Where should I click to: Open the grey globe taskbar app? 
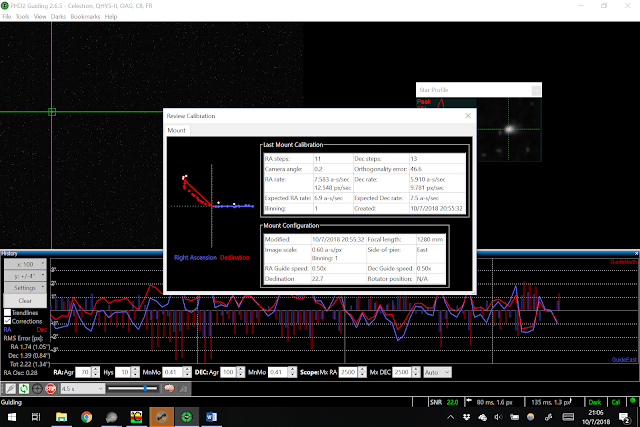[111, 417]
